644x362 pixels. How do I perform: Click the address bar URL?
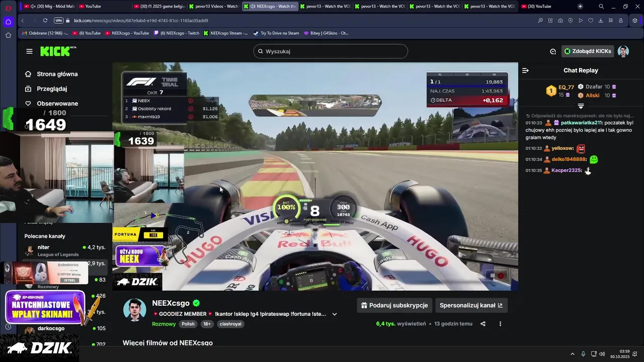(x=141, y=21)
